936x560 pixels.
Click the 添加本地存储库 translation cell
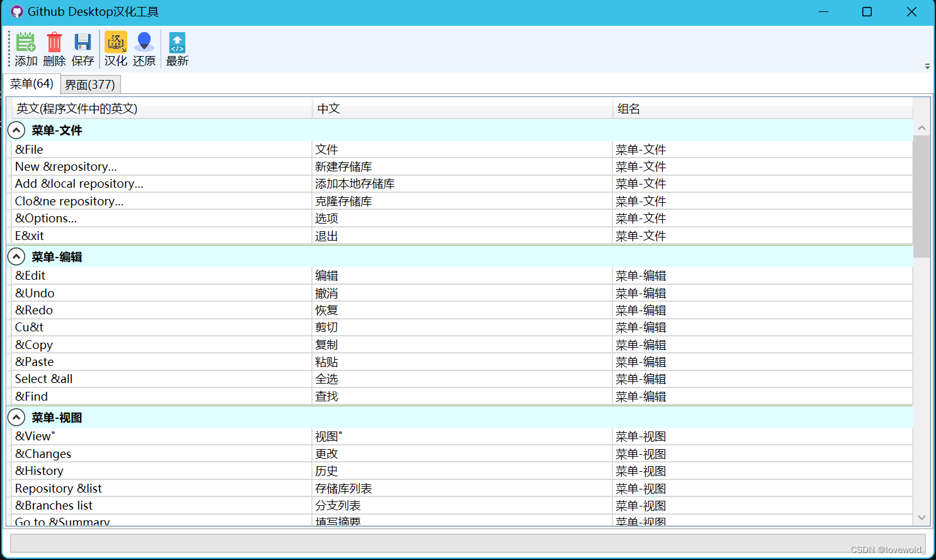pos(462,184)
